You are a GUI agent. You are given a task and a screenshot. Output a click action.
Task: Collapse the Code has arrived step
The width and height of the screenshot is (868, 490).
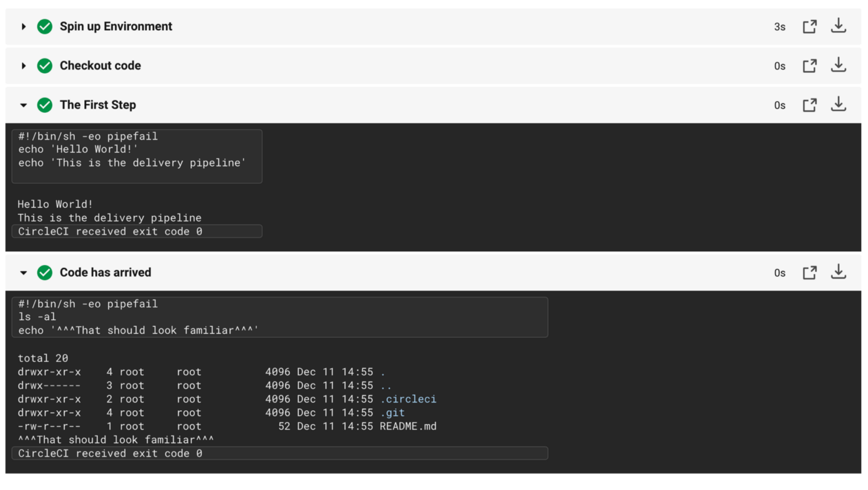23,272
